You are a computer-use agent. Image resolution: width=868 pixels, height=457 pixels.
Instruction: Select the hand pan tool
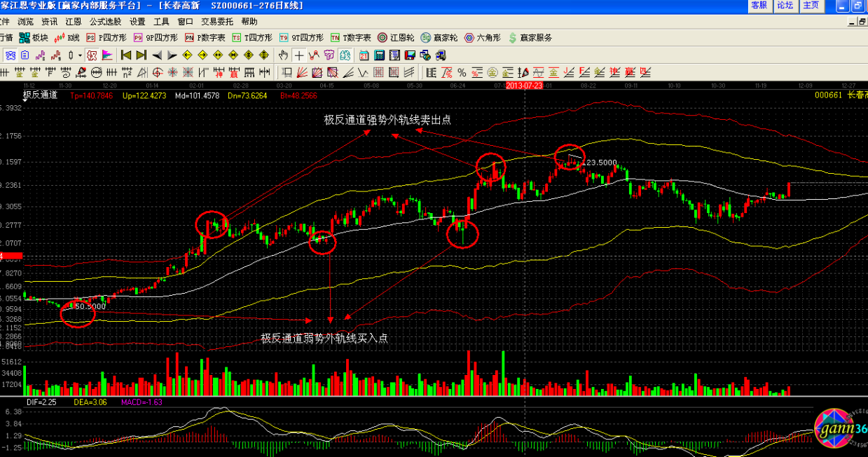(283, 55)
